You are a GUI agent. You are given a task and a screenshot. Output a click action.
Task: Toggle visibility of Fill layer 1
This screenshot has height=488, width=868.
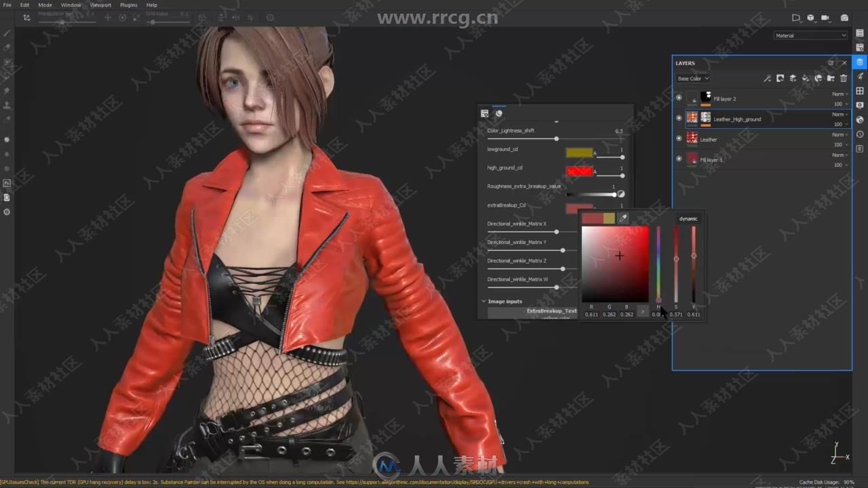pyautogui.click(x=679, y=159)
